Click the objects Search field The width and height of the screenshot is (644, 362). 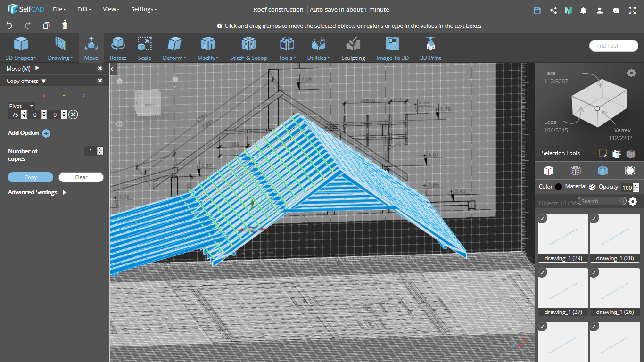[x=602, y=201]
